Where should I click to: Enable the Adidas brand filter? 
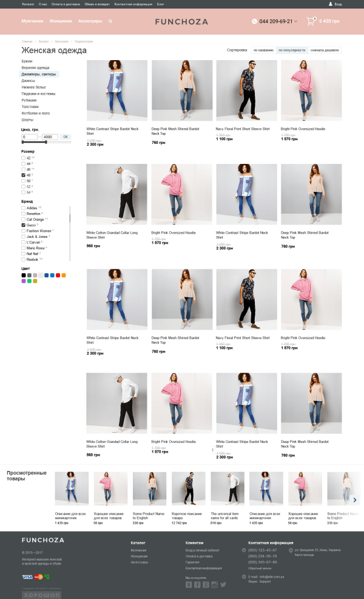pyautogui.click(x=23, y=208)
